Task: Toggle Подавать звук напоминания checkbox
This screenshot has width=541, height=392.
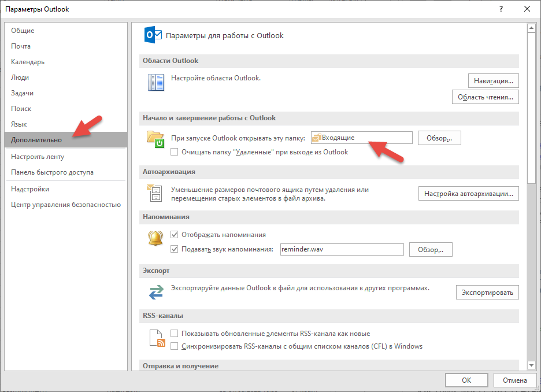Action: coord(174,249)
